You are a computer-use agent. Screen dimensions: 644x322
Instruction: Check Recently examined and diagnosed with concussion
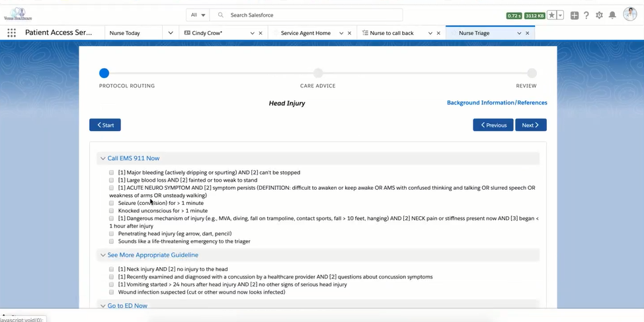click(x=111, y=277)
